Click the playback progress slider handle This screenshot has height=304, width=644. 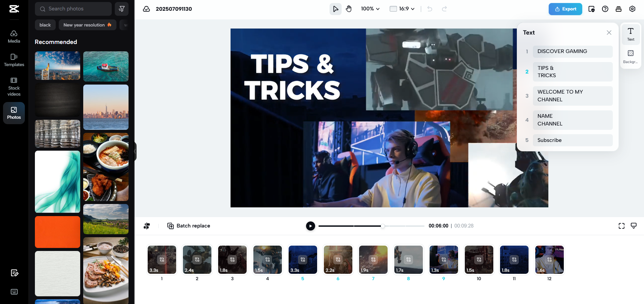tap(383, 226)
